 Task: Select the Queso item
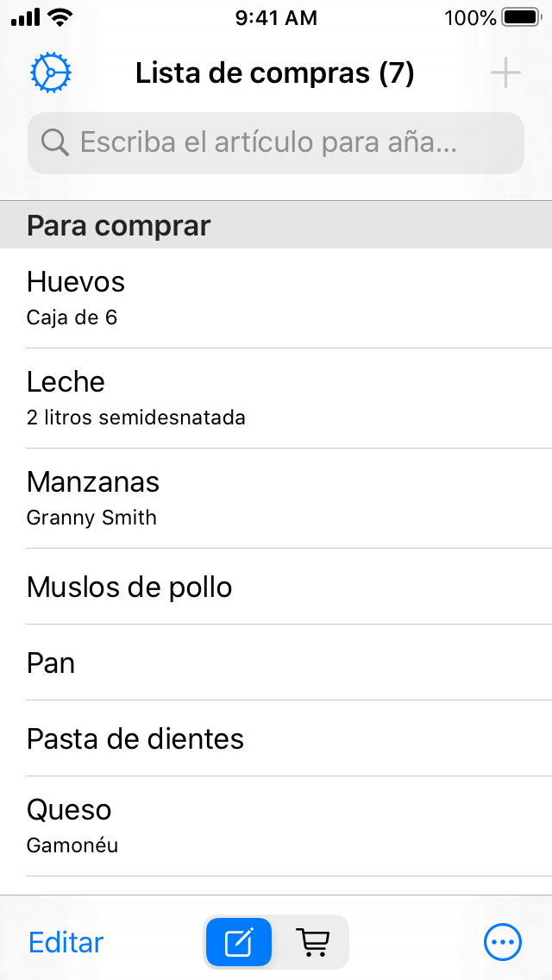[276, 826]
